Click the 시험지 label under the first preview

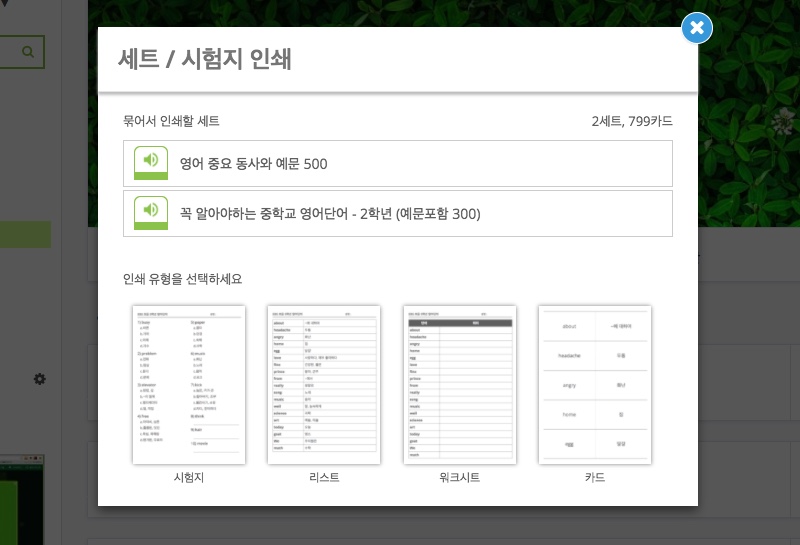[189, 478]
